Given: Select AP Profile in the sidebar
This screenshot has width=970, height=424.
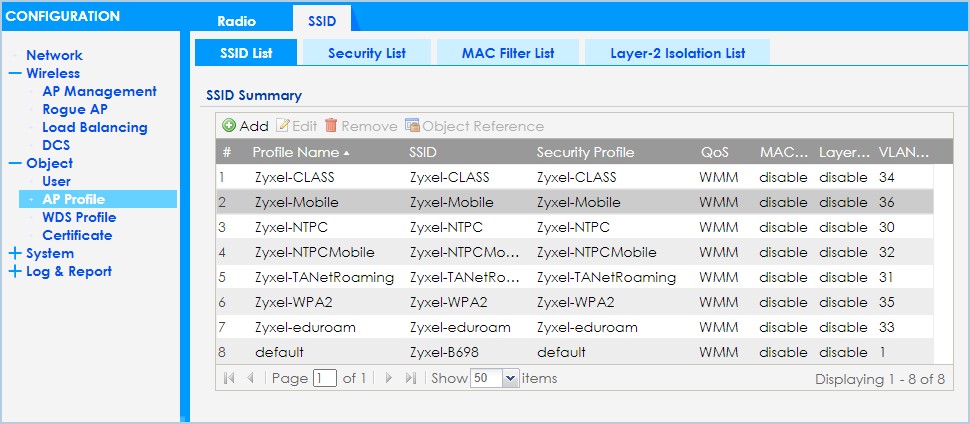Looking at the screenshot, I should (x=98, y=199).
